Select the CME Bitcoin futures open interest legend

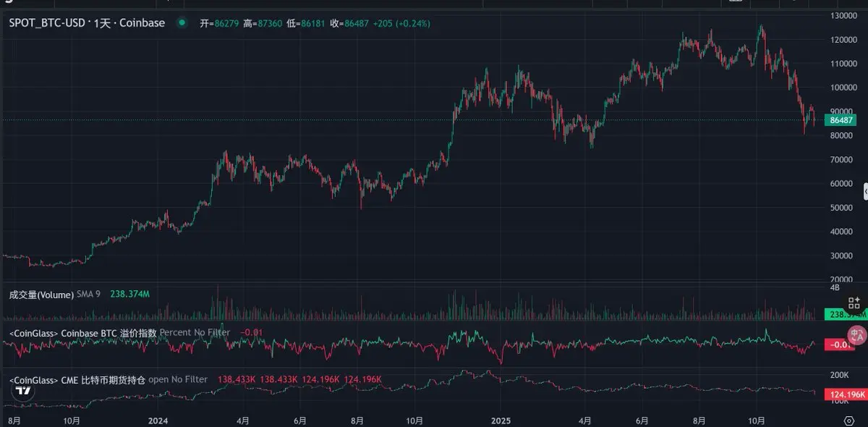tap(107, 379)
